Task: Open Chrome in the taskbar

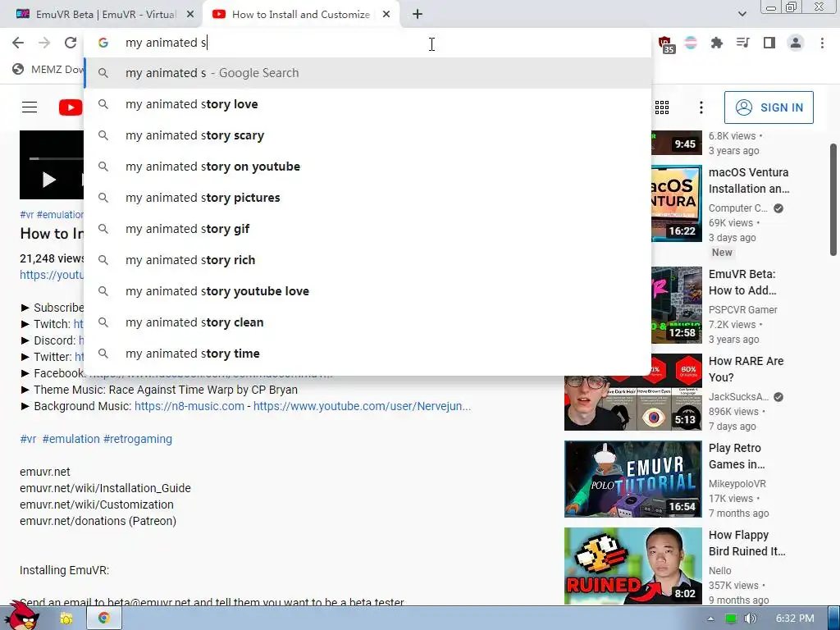Action: coord(104,619)
